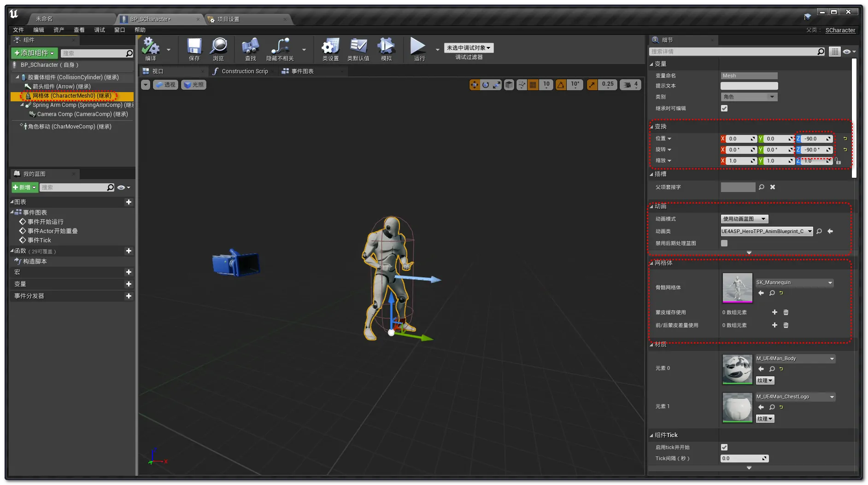The height and width of the screenshot is (485, 868).
Task: Open the 文件 menu
Action: [x=18, y=30]
